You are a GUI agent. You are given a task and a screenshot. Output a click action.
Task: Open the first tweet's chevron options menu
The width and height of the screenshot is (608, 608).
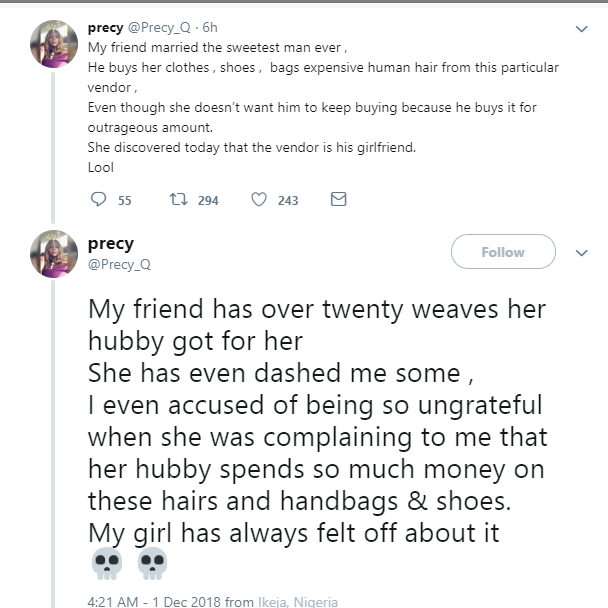click(x=582, y=30)
